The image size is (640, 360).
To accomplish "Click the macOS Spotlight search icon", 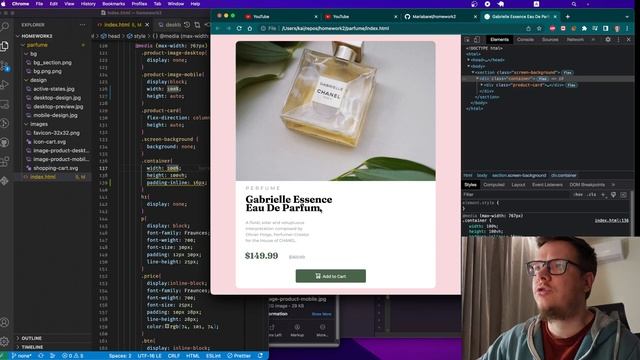I will tap(574, 4).
